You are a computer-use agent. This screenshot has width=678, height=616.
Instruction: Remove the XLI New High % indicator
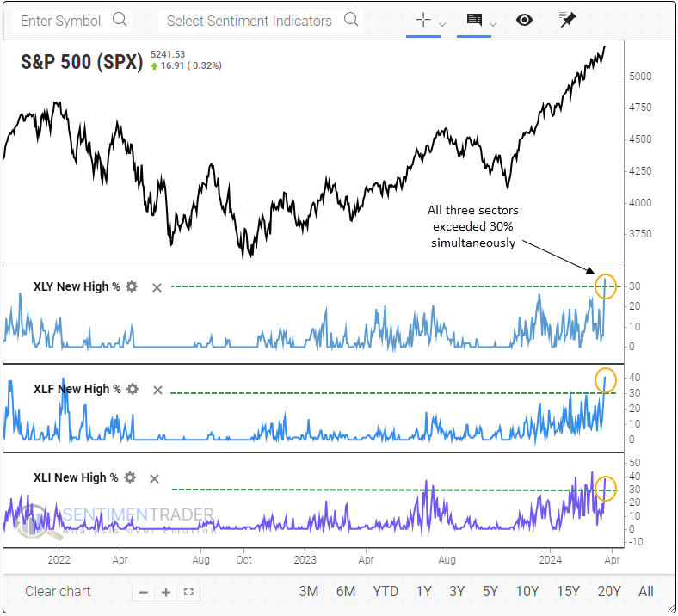tap(154, 478)
